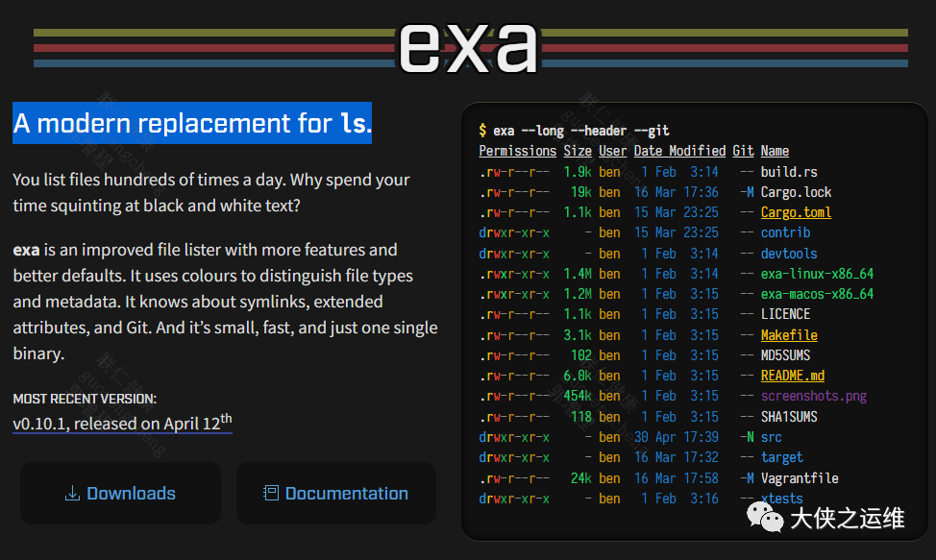Open the v0.10.1 release link
936x560 pixels.
tap(122, 423)
